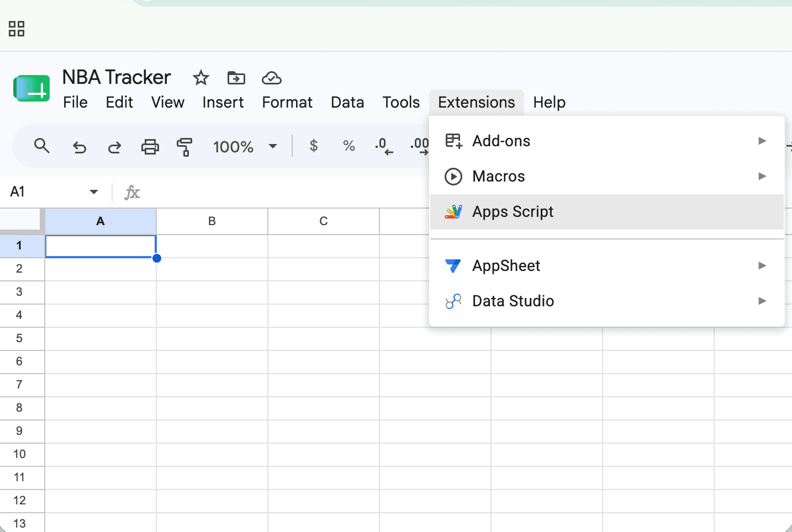This screenshot has width=792, height=532.
Task: Open the Format menu
Action: pos(287,103)
